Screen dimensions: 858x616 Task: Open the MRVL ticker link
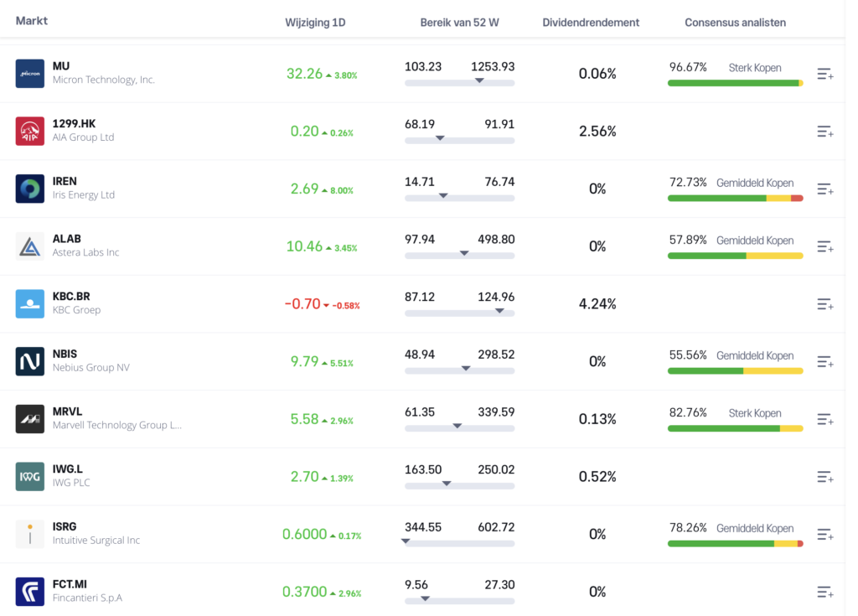coord(67,412)
